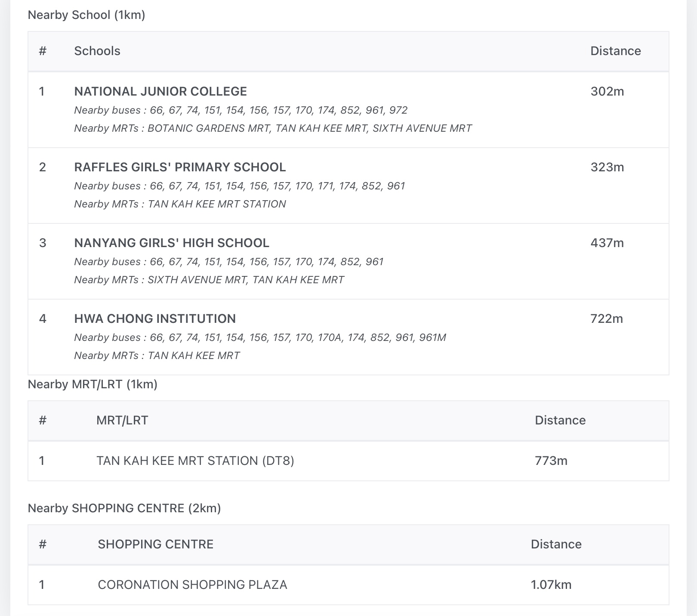
Task: Select Tan Kah Kee MRT Station (DT8) row
Action: click(195, 461)
